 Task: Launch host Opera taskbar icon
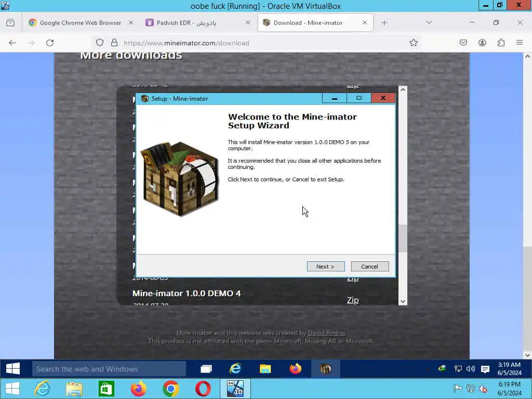pos(203,389)
